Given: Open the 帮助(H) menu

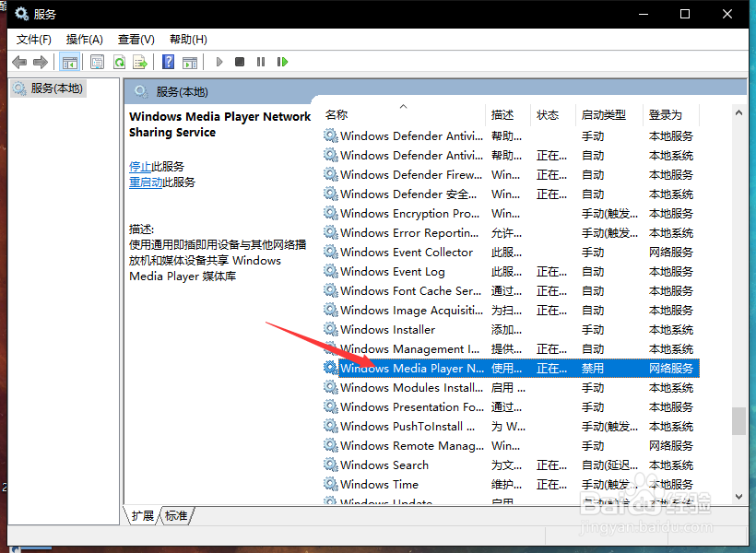Looking at the screenshot, I should coord(188,40).
